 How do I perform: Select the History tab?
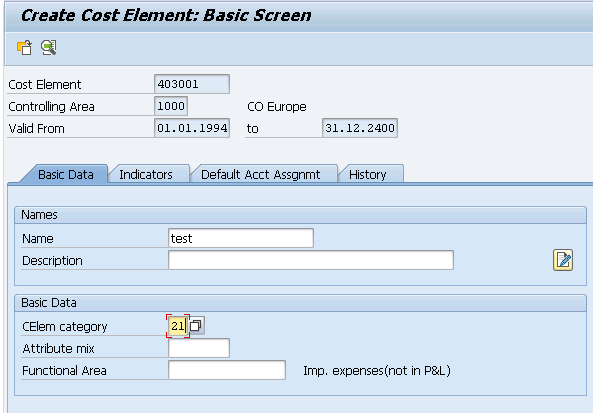[368, 175]
